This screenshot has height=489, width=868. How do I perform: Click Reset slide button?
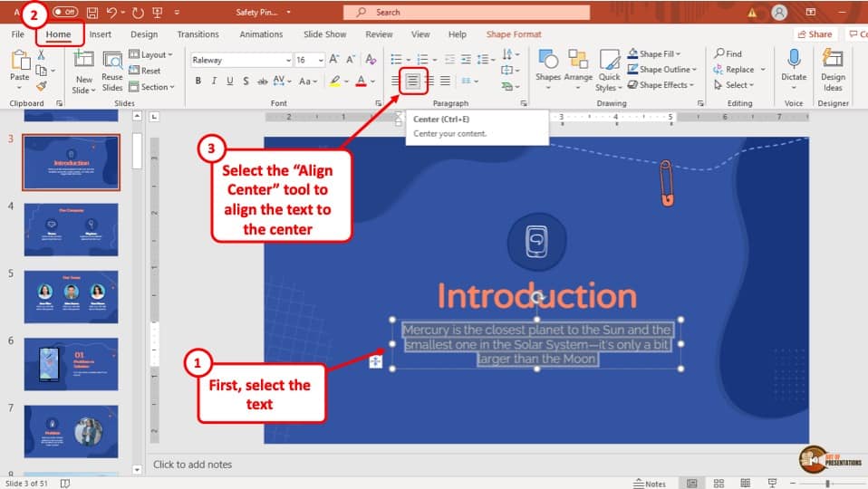pyautogui.click(x=145, y=71)
